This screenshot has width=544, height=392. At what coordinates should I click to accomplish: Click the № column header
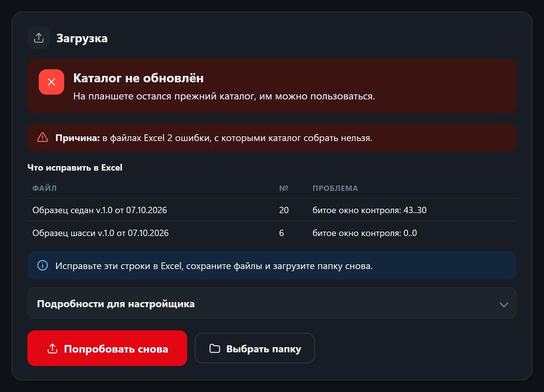pyautogui.click(x=283, y=188)
